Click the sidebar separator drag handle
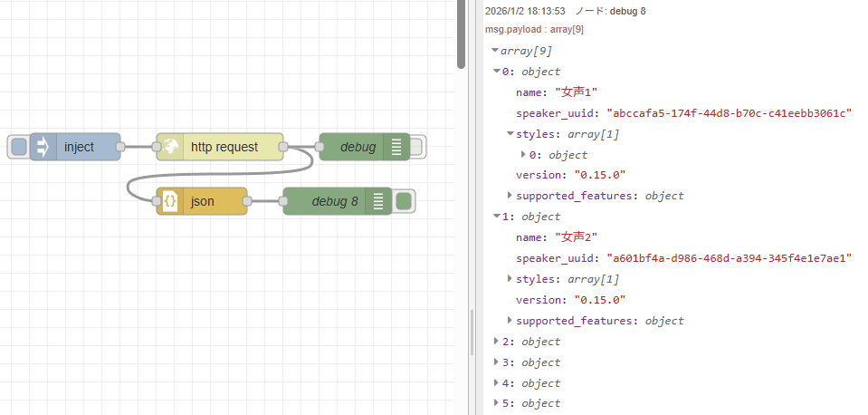Viewport: 868px width, 415px height. click(471, 331)
